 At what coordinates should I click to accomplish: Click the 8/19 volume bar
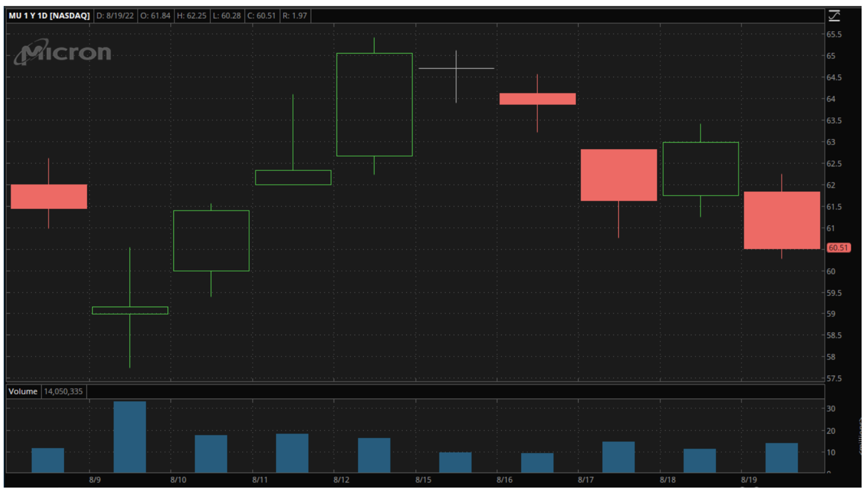click(x=781, y=458)
